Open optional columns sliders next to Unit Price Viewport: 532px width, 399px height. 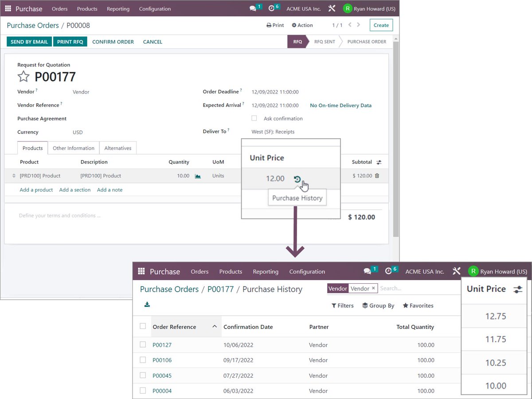click(517, 289)
